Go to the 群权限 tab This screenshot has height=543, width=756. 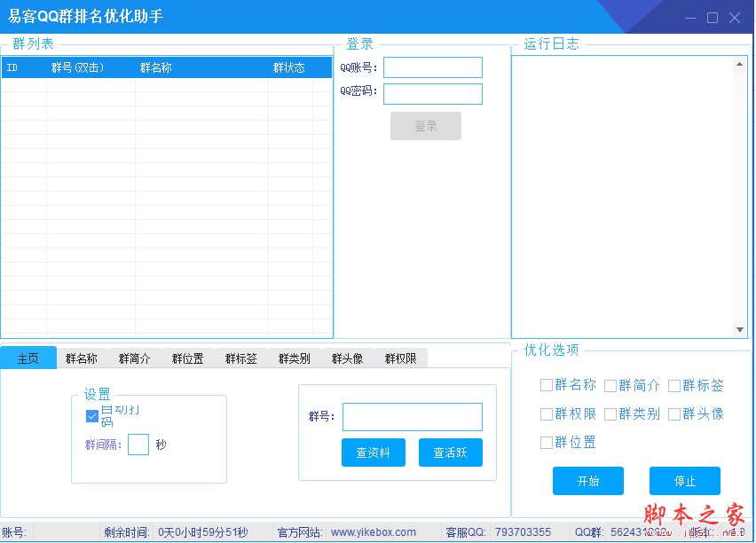(401, 358)
